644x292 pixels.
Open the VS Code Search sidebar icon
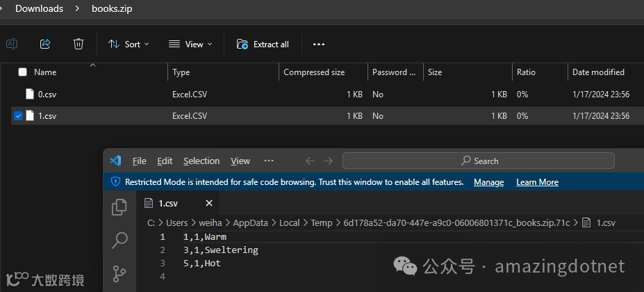pos(119,240)
